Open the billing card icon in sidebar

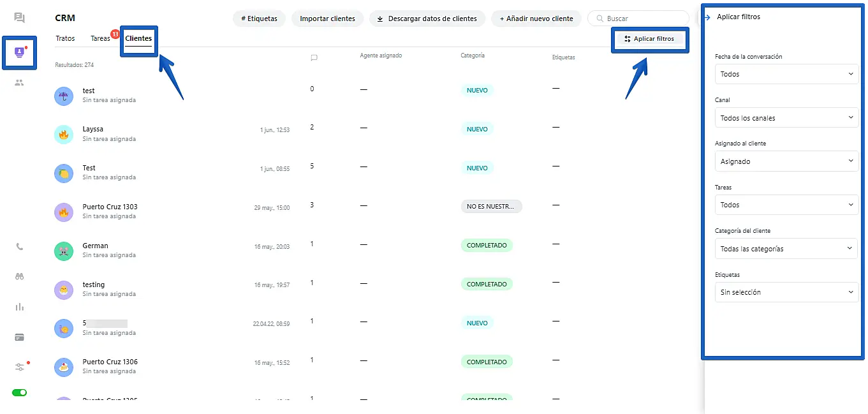coord(20,337)
